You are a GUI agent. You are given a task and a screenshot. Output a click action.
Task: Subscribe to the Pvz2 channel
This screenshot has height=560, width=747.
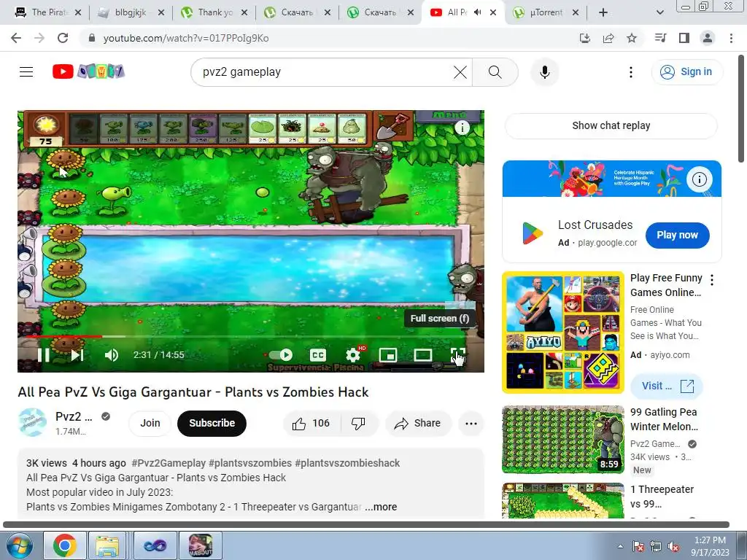212,423
